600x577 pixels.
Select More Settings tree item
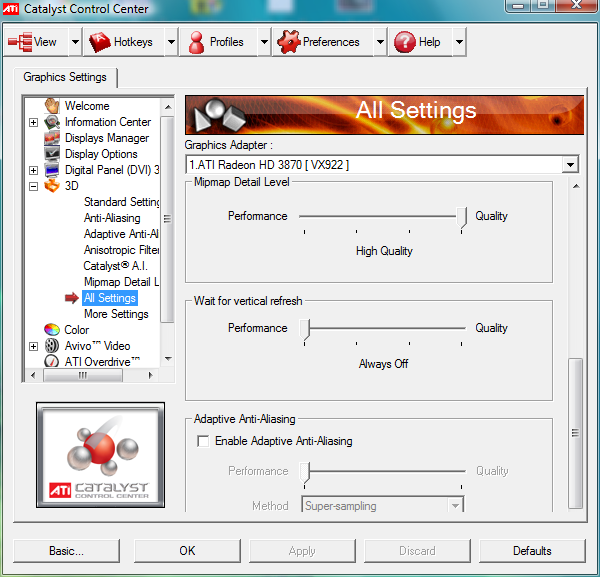[116, 314]
